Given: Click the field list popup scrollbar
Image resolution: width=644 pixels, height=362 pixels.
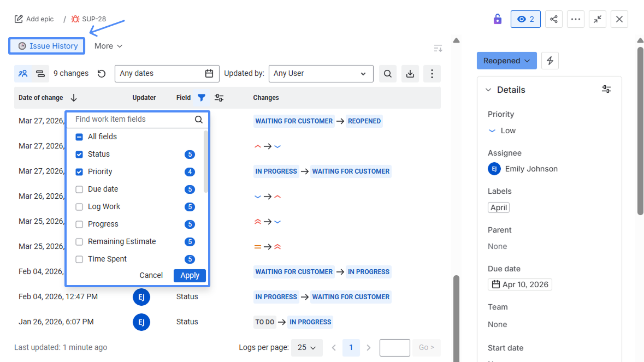Looking at the screenshot, I should (206, 162).
